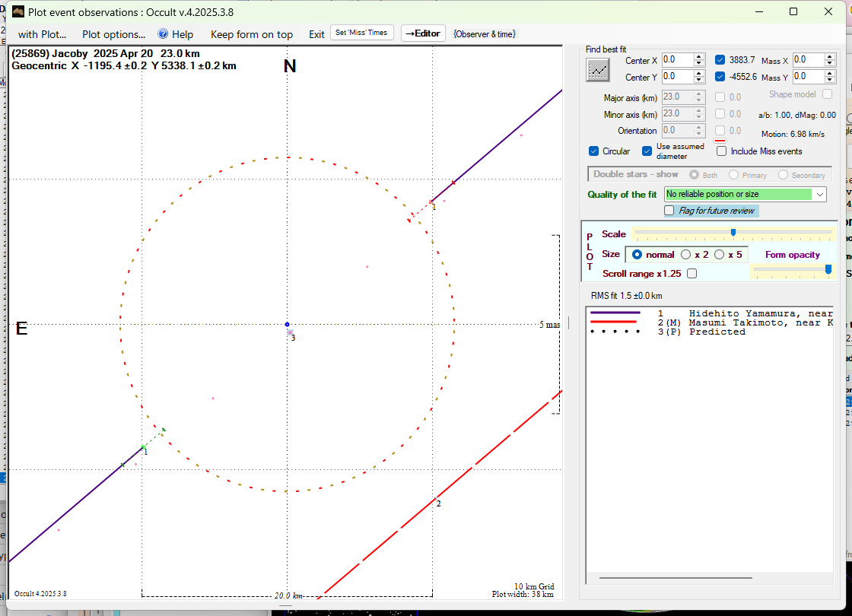
Task: Increase Mass X using the up arrow
Action: click(x=830, y=56)
